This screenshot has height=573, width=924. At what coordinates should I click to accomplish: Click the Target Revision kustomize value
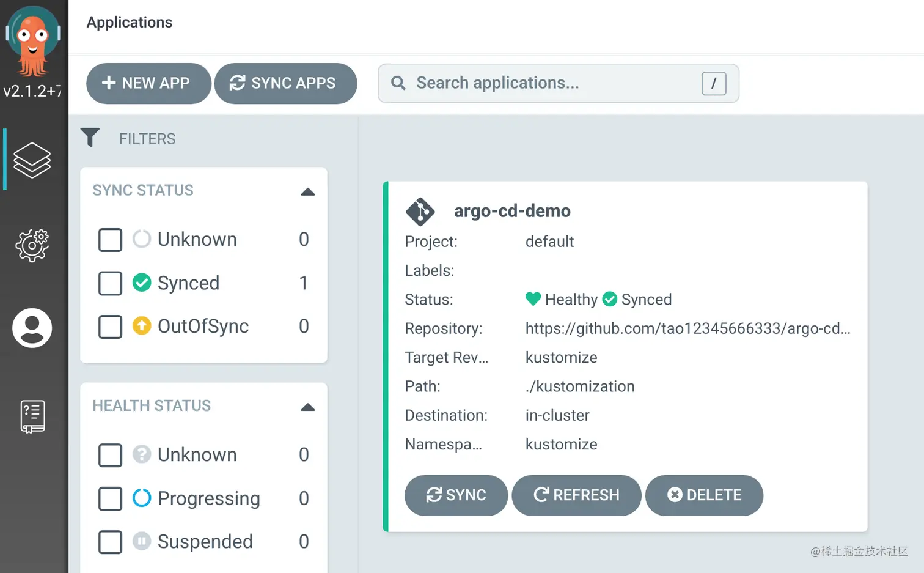[x=561, y=357]
